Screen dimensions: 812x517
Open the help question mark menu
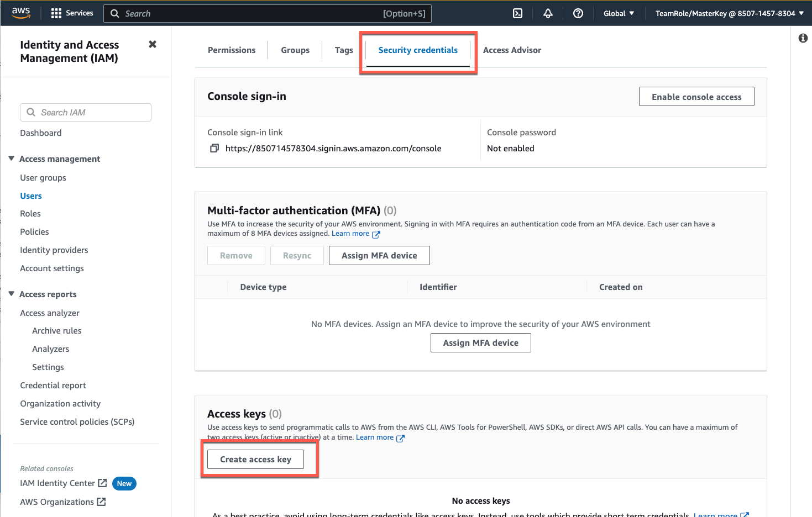pos(578,13)
